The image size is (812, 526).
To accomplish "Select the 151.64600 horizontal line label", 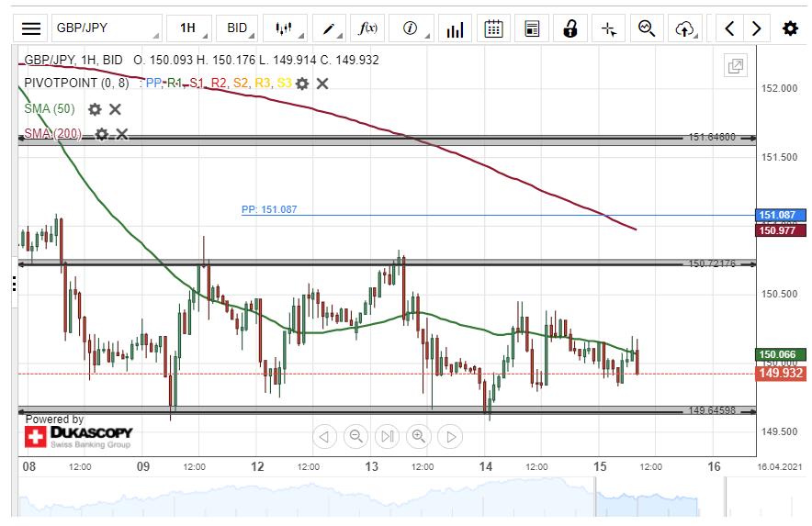I will click(x=712, y=137).
